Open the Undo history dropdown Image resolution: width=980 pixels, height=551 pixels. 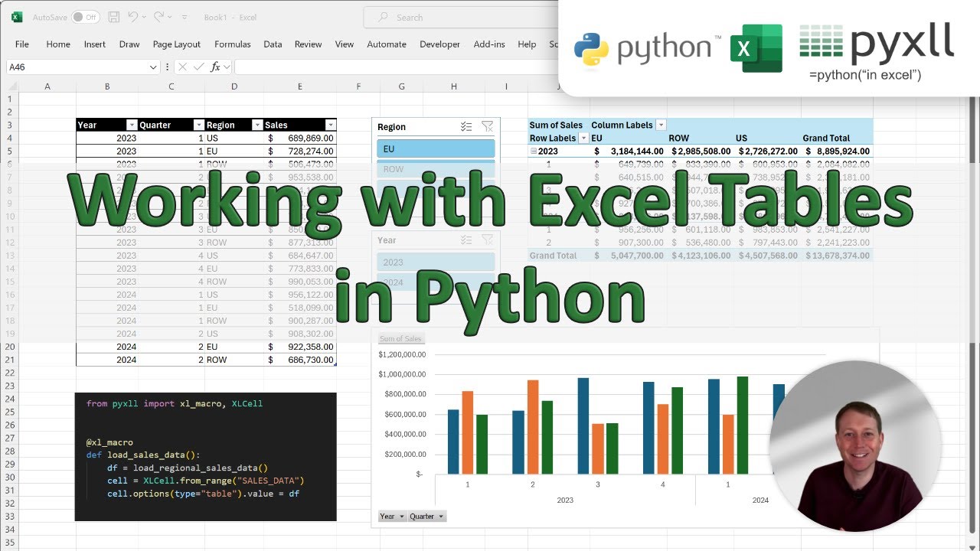pos(144,17)
